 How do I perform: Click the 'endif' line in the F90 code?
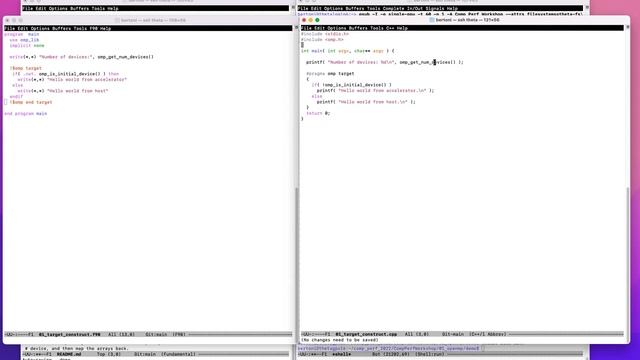[x=16, y=97]
